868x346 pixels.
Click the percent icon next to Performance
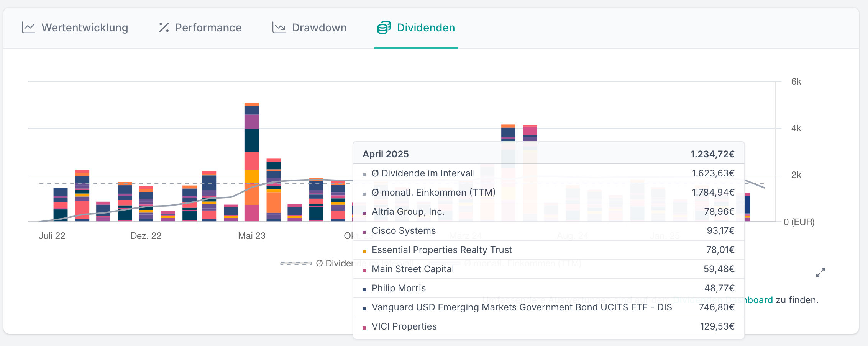(x=164, y=28)
